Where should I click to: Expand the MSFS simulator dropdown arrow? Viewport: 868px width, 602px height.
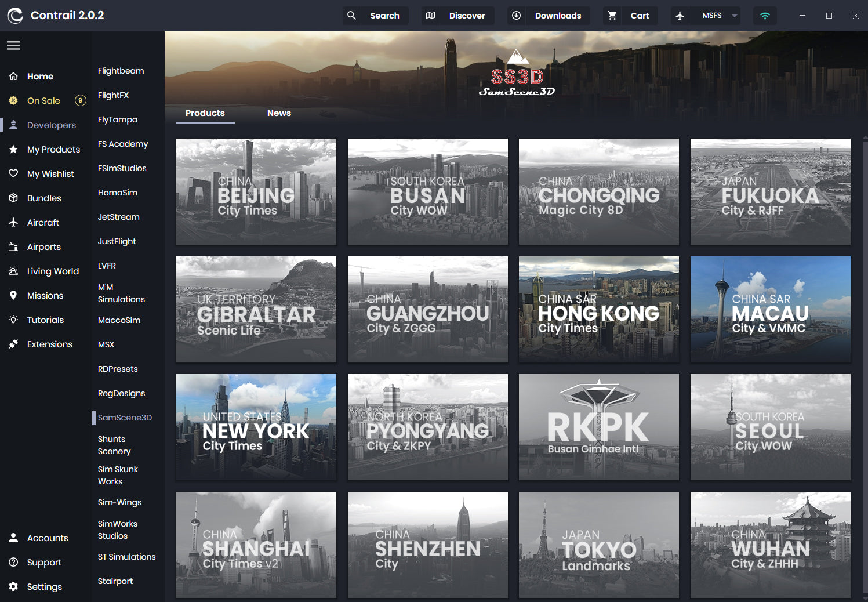(735, 16)
